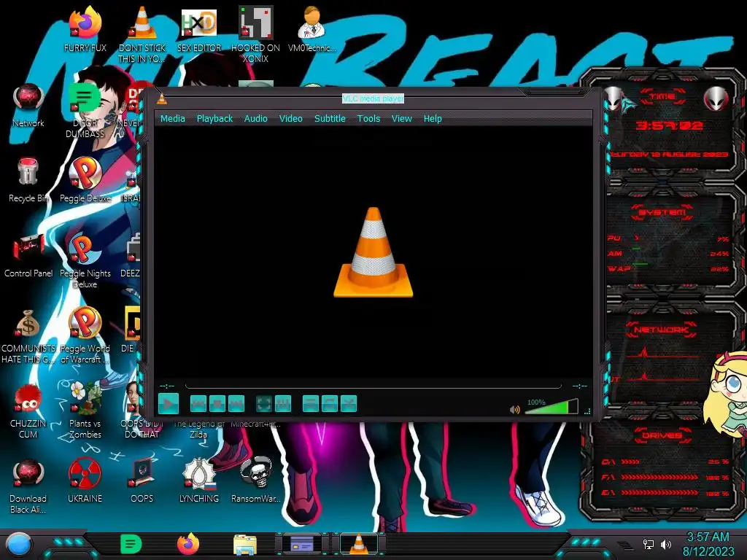
Task: Select the Peggle Nights Deluxe shortcut
Action: tap(85, 261)
